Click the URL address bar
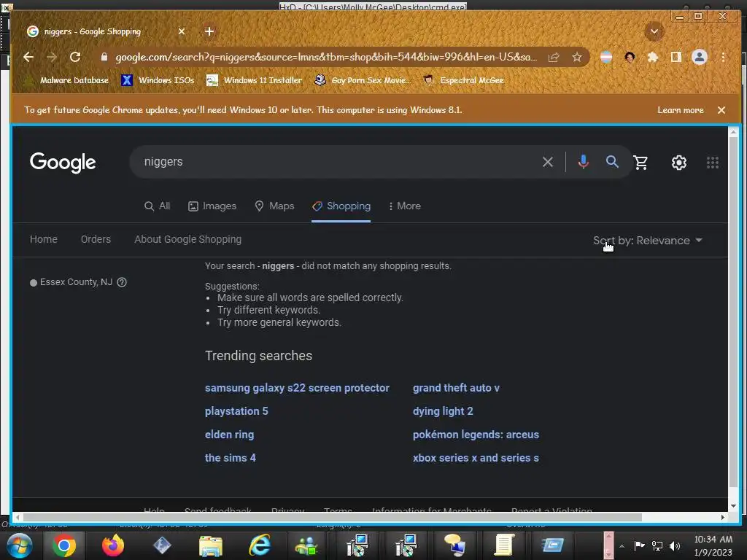The width and height of the screenshot is (747, 560). 326,57
